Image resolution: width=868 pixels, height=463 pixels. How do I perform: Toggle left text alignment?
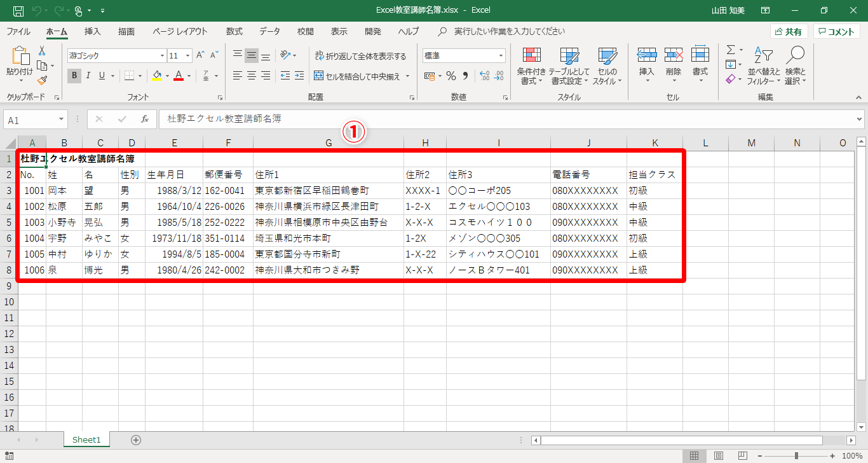238,76
